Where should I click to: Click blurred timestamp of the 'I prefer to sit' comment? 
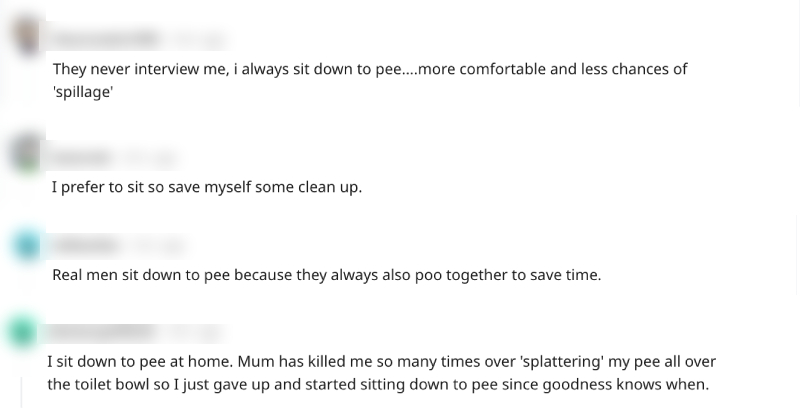click(151, 158)
